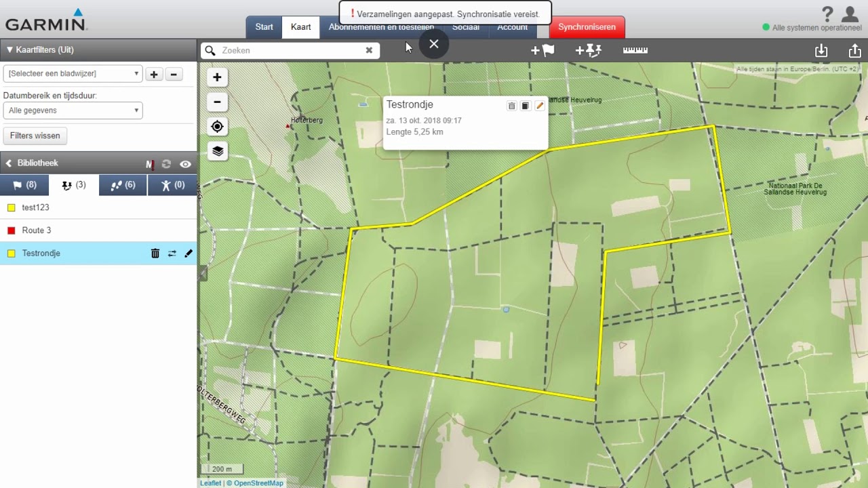
Task: Click the Filters wissen button
Action: pyautogui.click(x=35, y=136)
